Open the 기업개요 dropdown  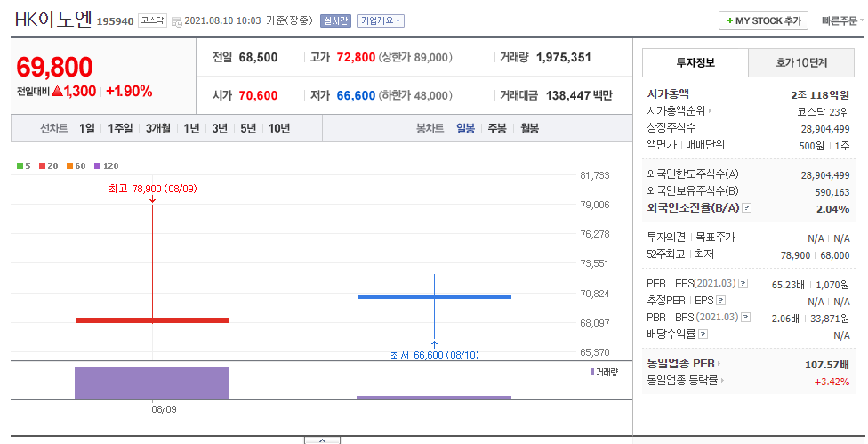point(381,21)
